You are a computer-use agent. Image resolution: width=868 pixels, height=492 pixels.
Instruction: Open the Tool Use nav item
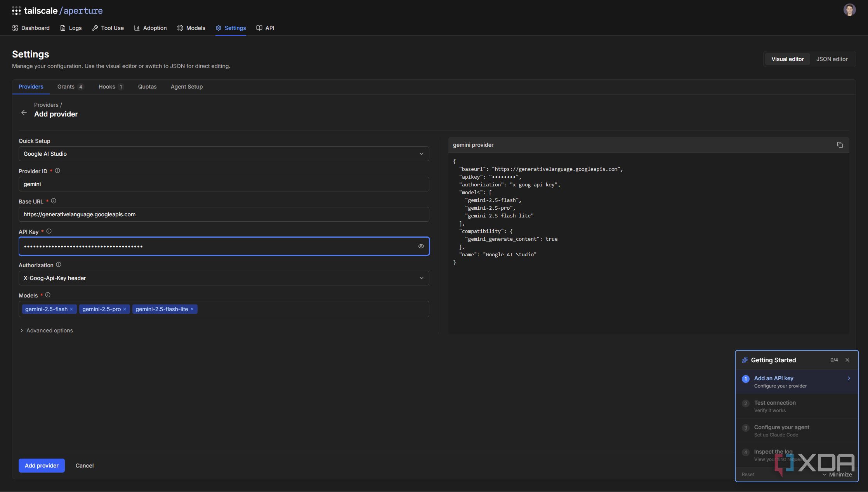click(x=108, y=28)
